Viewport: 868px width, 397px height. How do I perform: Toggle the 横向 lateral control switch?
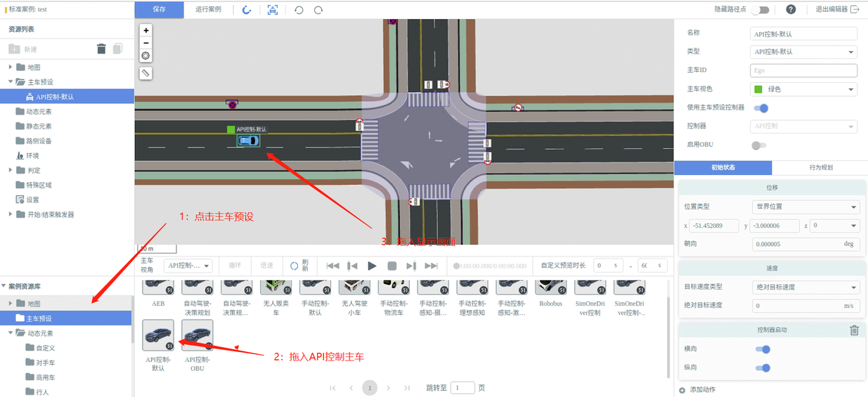(762, 349)
